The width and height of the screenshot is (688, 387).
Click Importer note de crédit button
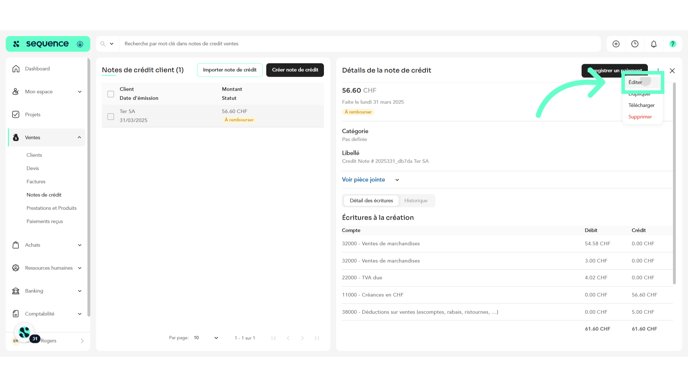point(229,70)
